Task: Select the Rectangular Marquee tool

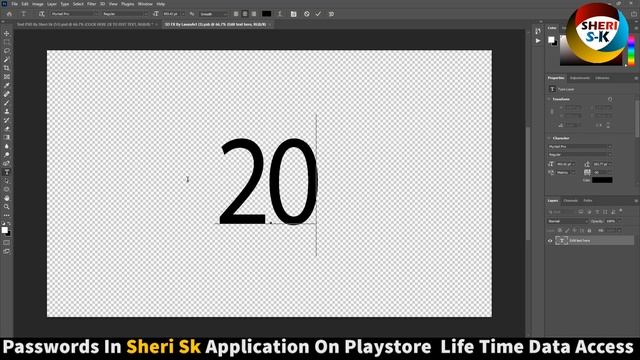Action: point(7,42)
